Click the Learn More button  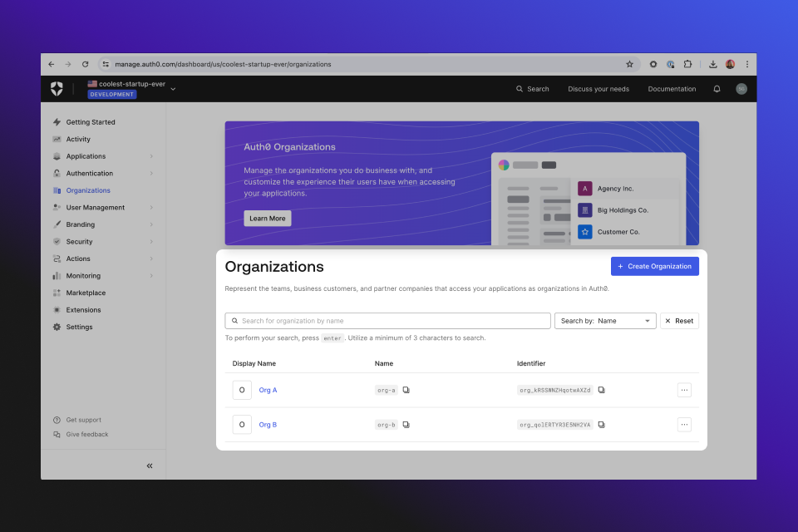267,219
